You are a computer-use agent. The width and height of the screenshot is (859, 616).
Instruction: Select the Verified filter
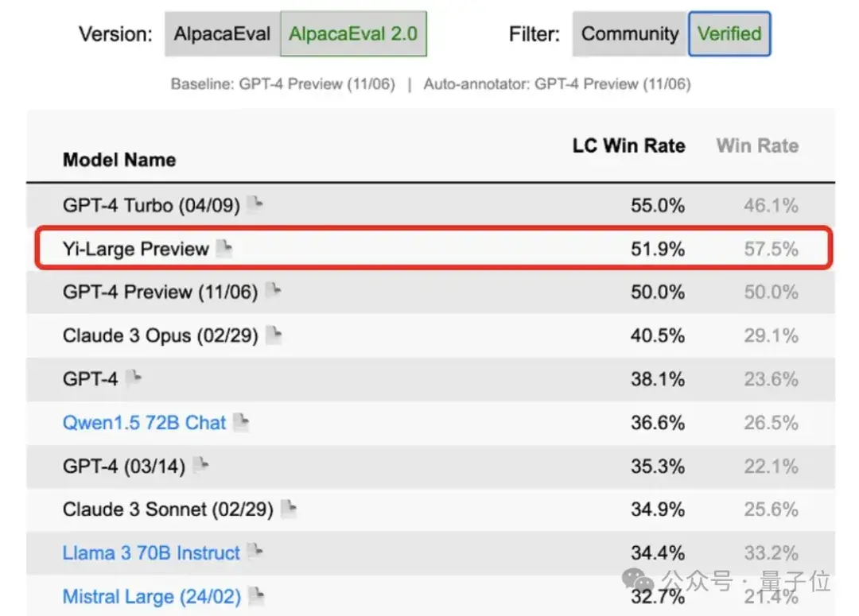[x=729, y=34]
